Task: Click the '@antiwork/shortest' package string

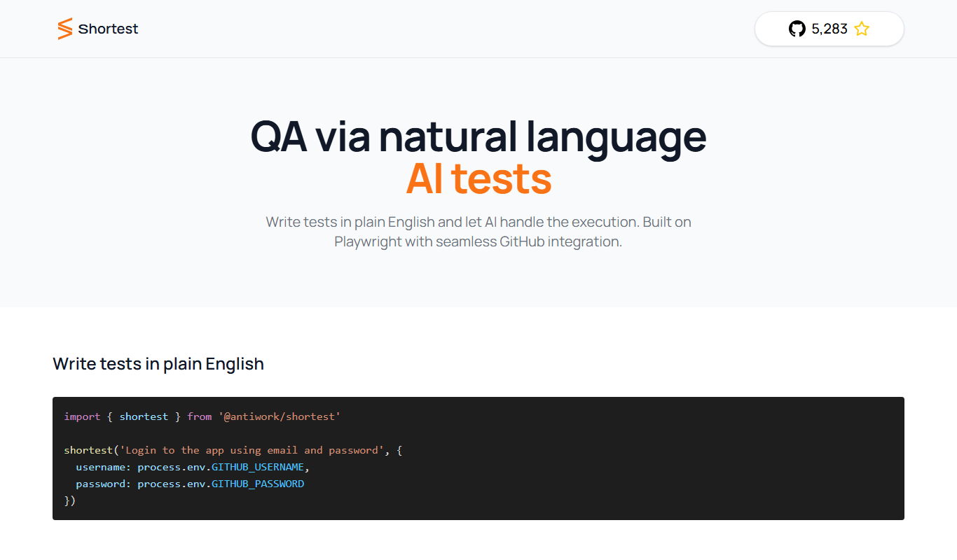Action: click(280, 416)
